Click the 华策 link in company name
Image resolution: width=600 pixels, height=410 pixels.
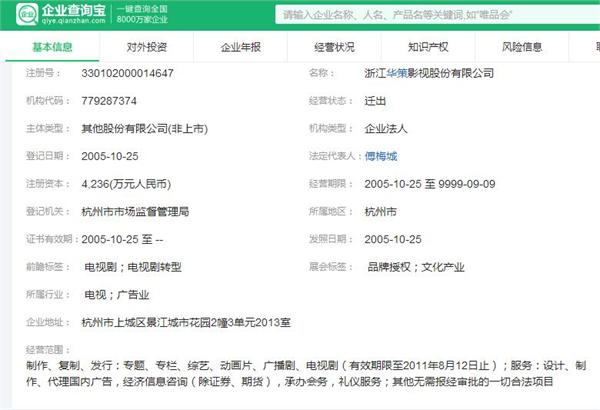(396, 73)
